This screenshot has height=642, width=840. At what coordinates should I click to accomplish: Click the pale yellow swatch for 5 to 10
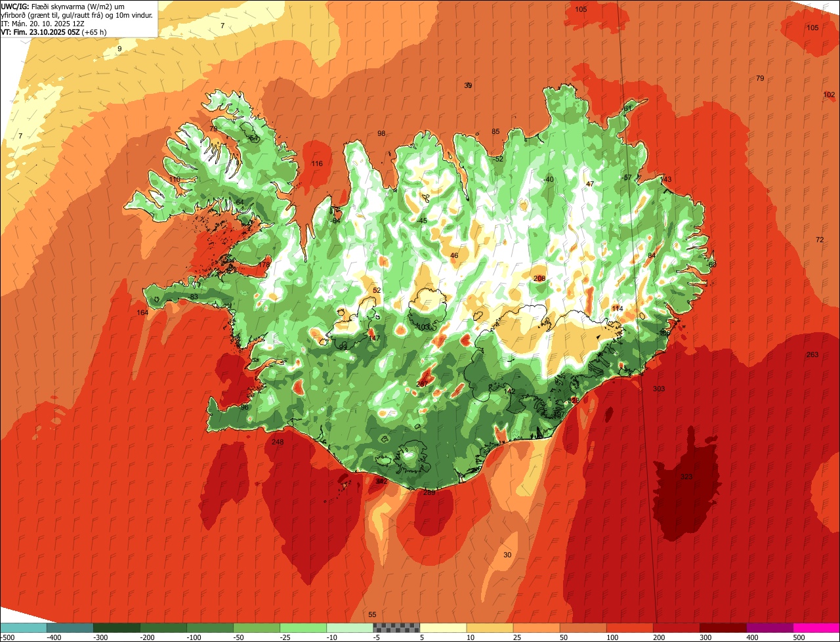pyautogui.click(x=443, y=628)
